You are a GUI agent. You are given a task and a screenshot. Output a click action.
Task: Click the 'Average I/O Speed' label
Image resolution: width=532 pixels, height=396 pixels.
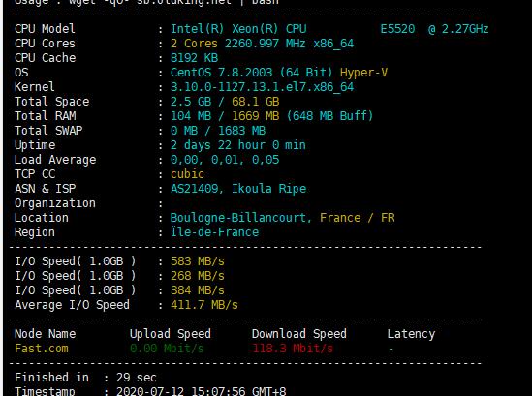72,305
